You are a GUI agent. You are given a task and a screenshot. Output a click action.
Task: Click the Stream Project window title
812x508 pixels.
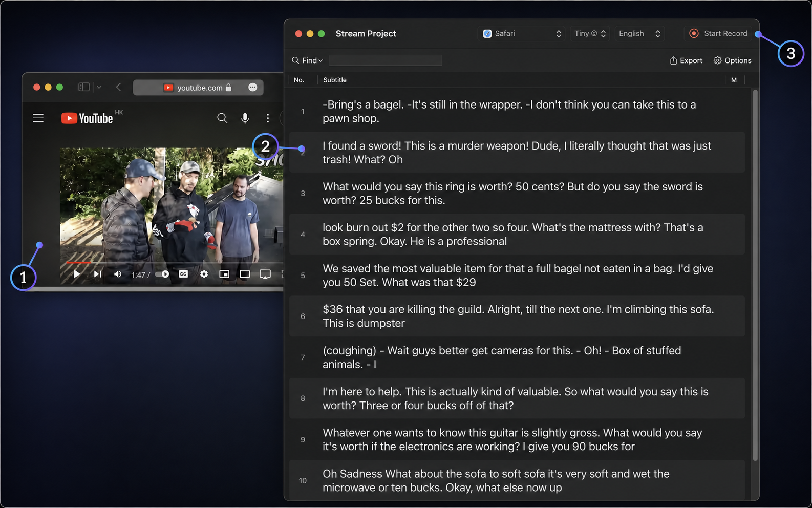366,33
